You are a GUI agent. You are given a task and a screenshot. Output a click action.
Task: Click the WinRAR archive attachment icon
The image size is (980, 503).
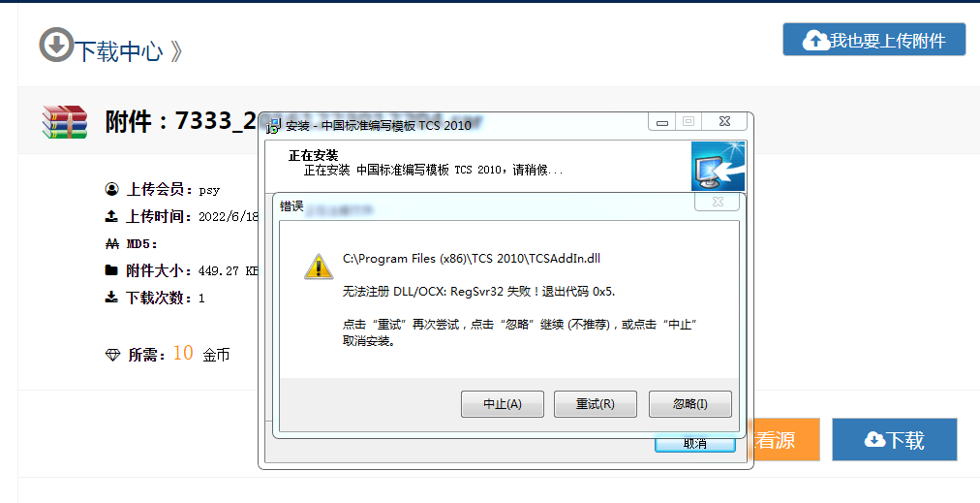tap(65, 121)
